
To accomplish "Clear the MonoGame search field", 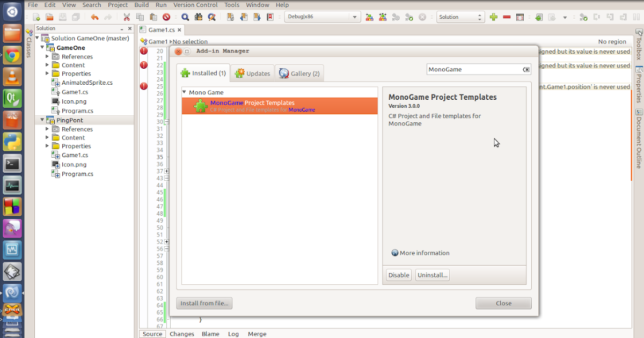I will click(526, 69).
